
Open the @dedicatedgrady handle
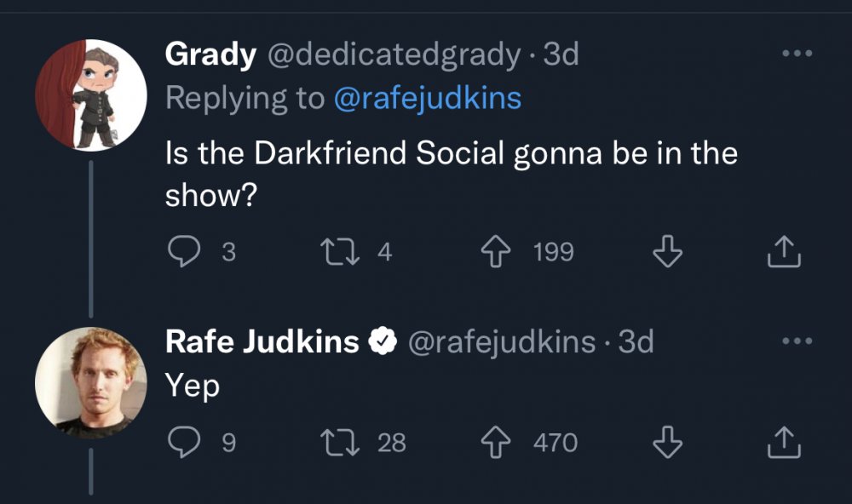click(x=394, y=54)
